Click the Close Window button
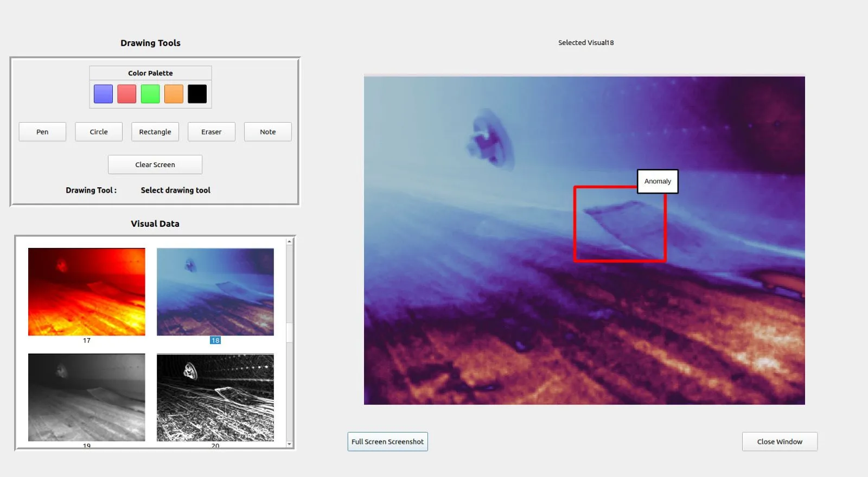Viewport: 868px width, 477px height. (x=780, y=442)
